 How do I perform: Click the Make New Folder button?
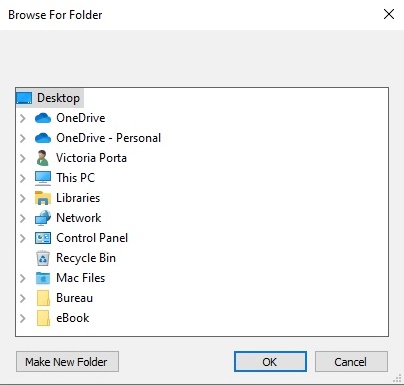click(67, 362)
